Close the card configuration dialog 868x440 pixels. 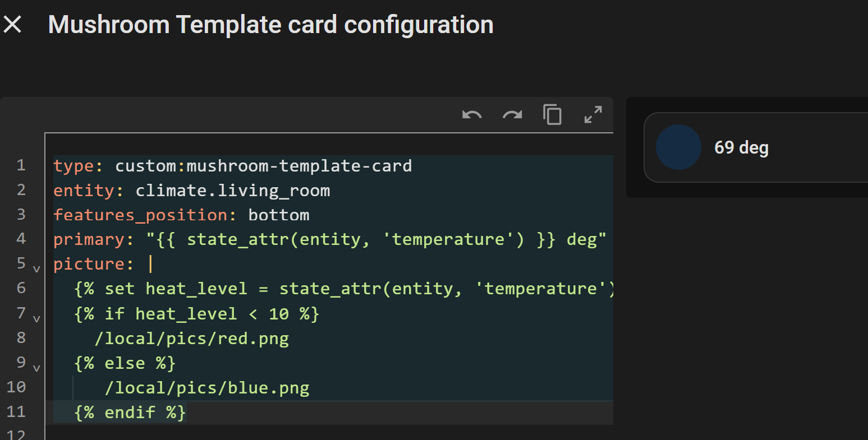(12, 25)
